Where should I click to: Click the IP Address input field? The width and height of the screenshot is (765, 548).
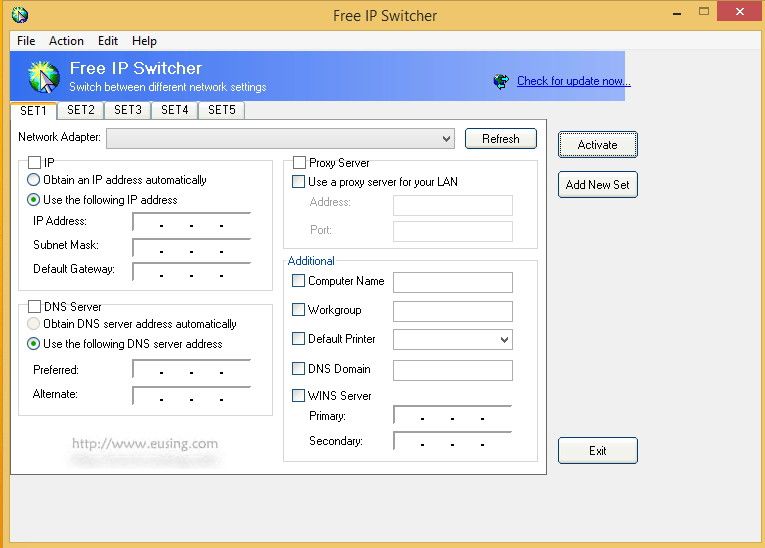click(191, 222)
